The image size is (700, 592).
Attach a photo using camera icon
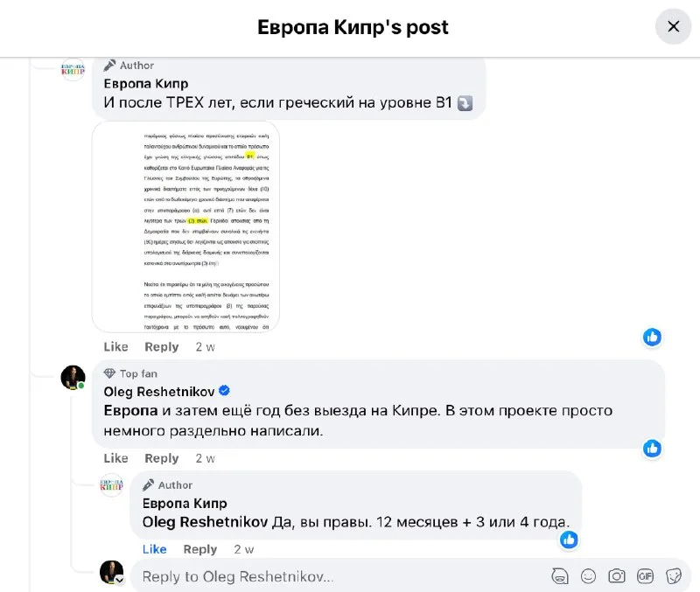617,576
